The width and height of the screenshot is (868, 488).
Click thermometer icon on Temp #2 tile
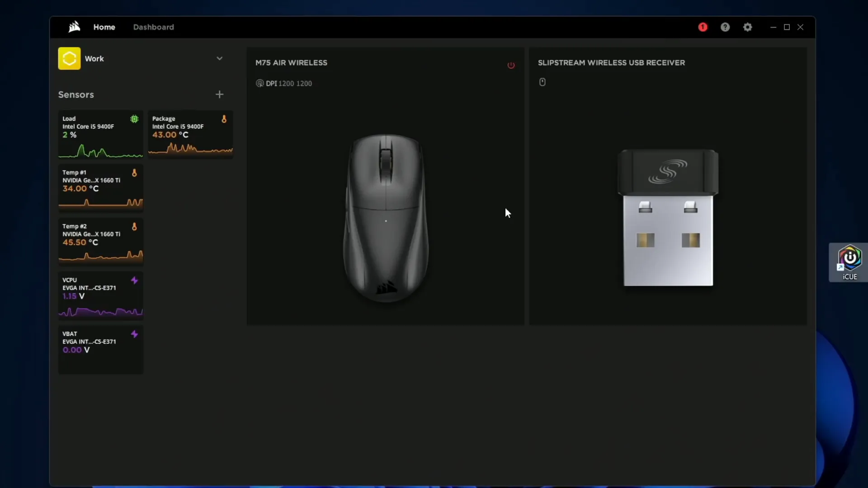[x=134, y=226]
